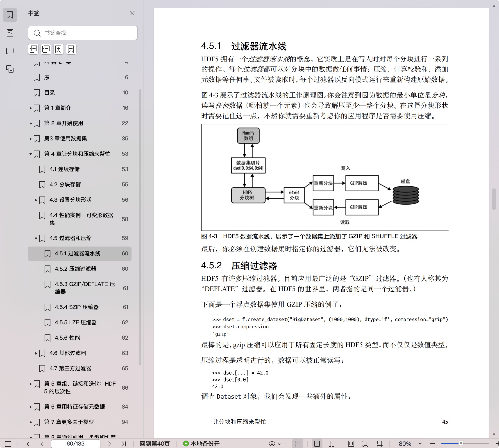Zoom out with minus button

pyautogui.click(x=432, y=443)
